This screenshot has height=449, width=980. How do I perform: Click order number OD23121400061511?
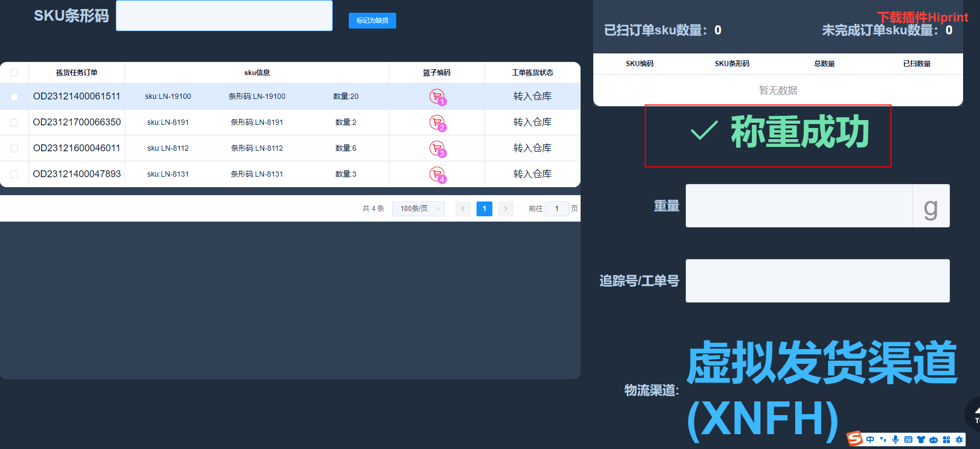pos(77,96)
